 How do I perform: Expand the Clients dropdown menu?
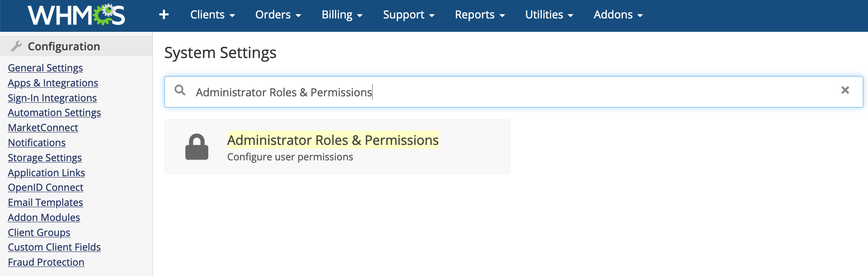tap(212, 15)
